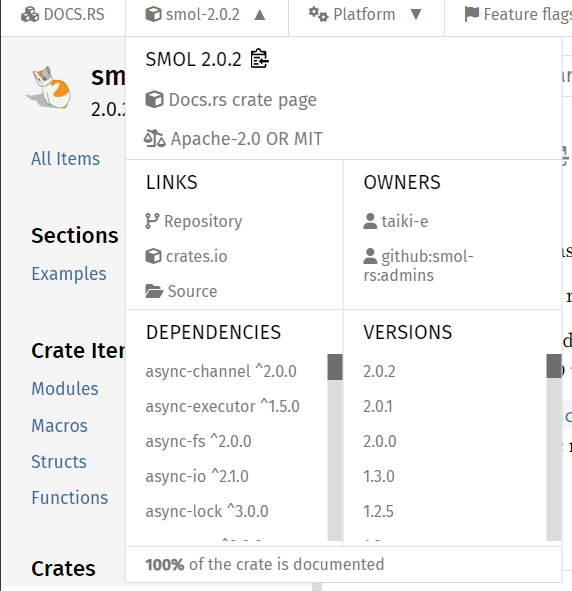Image resolution: width=572 pixels, height=591 pixels.
Task: Go to All Items in sidebar
Action: coord(66,158)
